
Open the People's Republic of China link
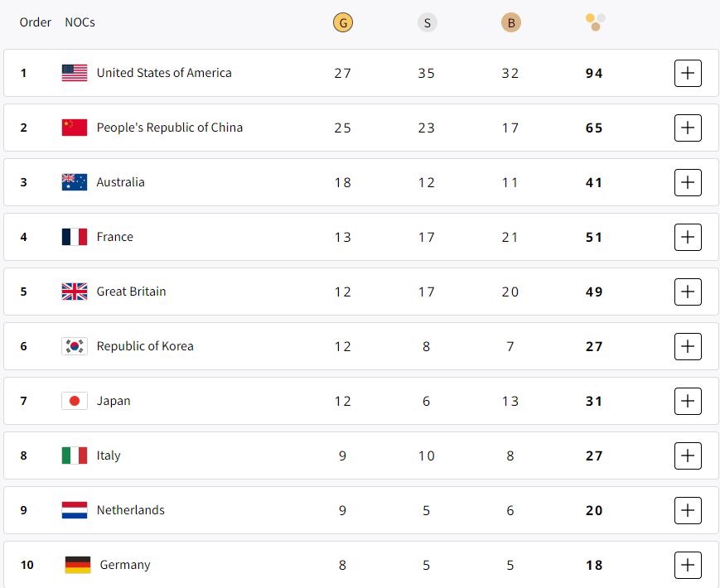pyautogui.click(x=169, y=128)
